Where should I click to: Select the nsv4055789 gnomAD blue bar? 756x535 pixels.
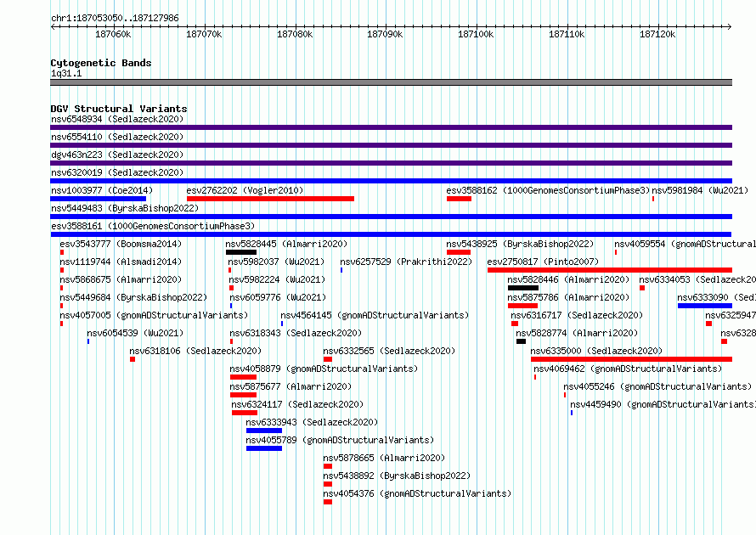[x=264, y=448]
